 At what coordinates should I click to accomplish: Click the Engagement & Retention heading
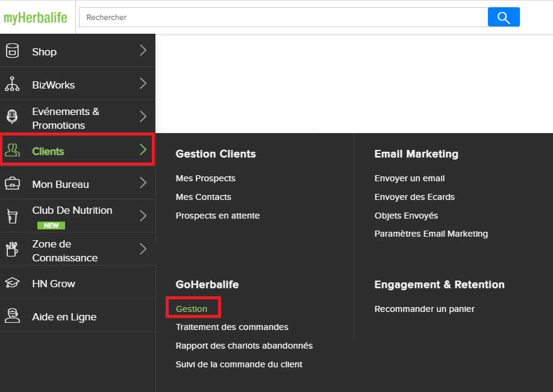(x=439, y=284)
